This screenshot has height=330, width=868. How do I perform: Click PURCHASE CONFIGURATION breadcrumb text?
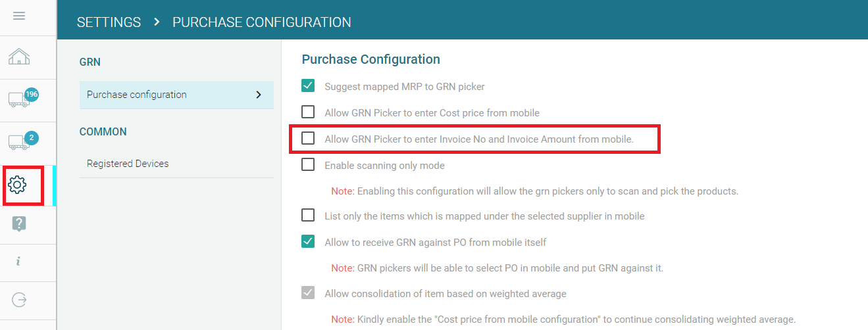261,22
